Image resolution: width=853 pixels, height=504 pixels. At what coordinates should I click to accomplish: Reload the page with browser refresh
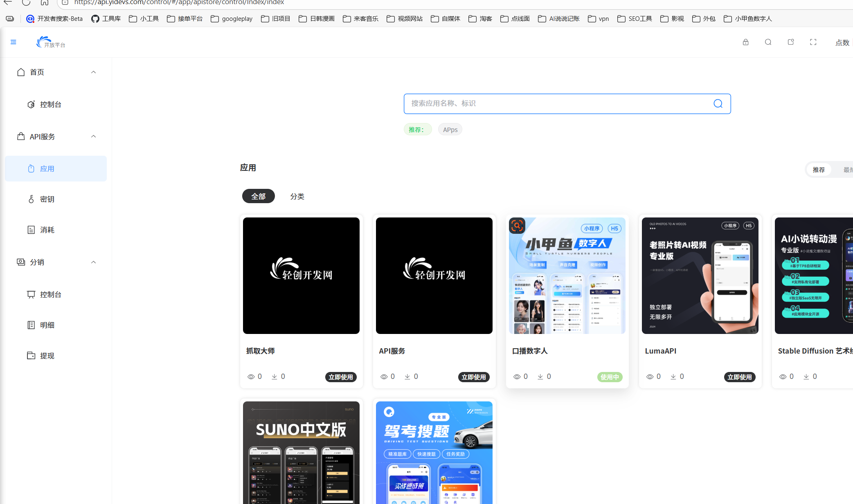26,2
